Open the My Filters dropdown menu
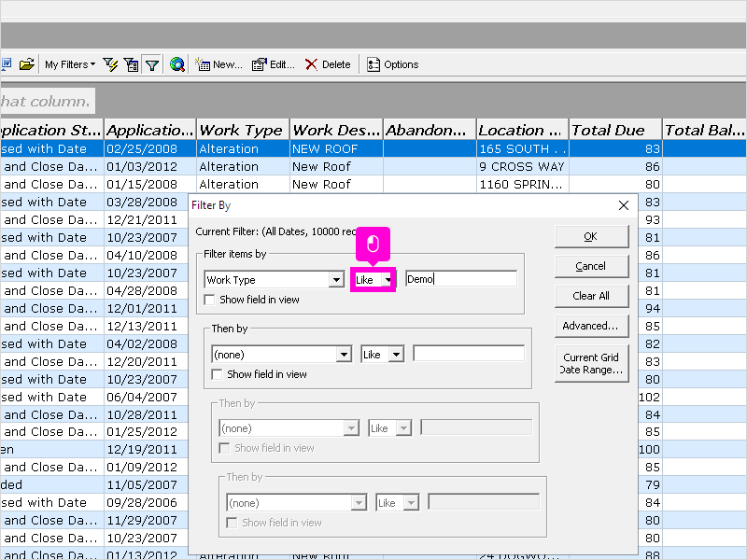Viewport: 747px width, 560px height. tap(70, 64)
